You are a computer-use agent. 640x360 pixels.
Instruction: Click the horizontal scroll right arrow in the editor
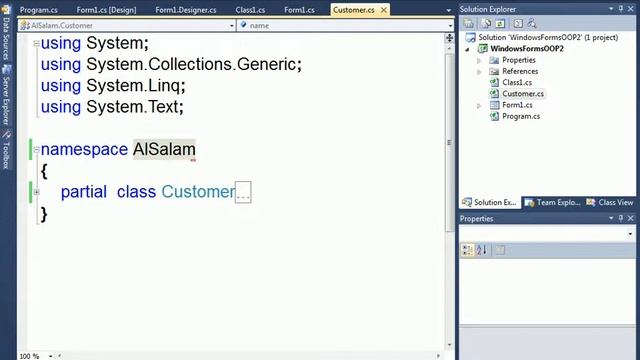(438, 356)
